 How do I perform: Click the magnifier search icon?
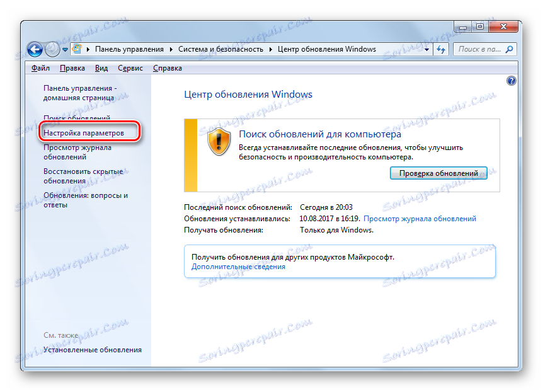[x=510, y=49]
